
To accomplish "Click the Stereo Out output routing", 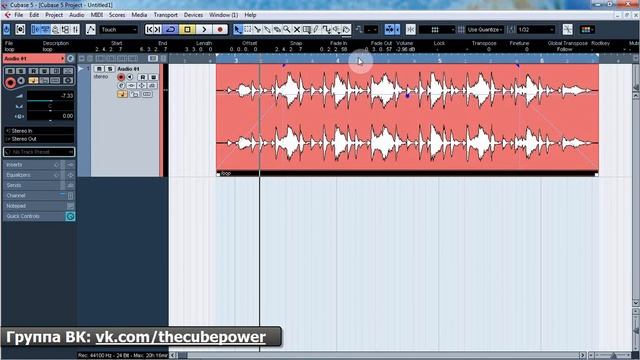I will 39,139.
